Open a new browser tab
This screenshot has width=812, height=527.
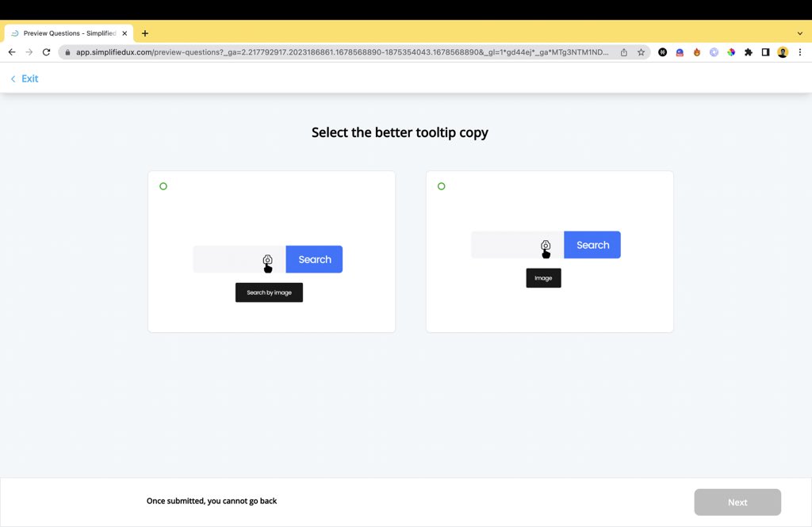tap(145, 33)
